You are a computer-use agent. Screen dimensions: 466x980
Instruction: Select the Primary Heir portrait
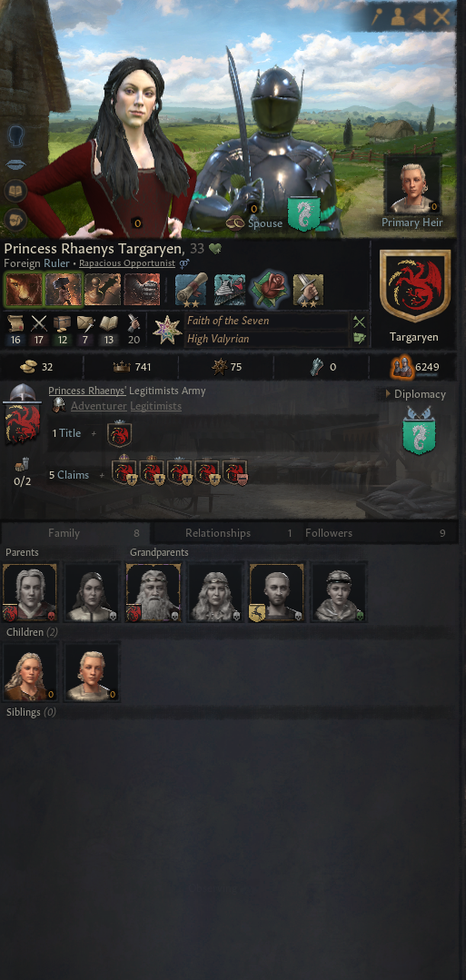tap(412, 186)
